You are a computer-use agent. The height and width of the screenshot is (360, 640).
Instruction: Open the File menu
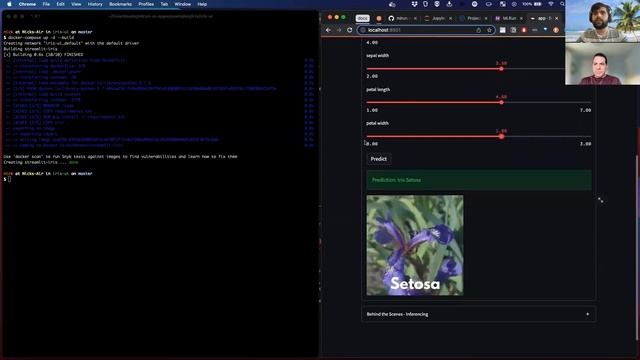[46, 4]
